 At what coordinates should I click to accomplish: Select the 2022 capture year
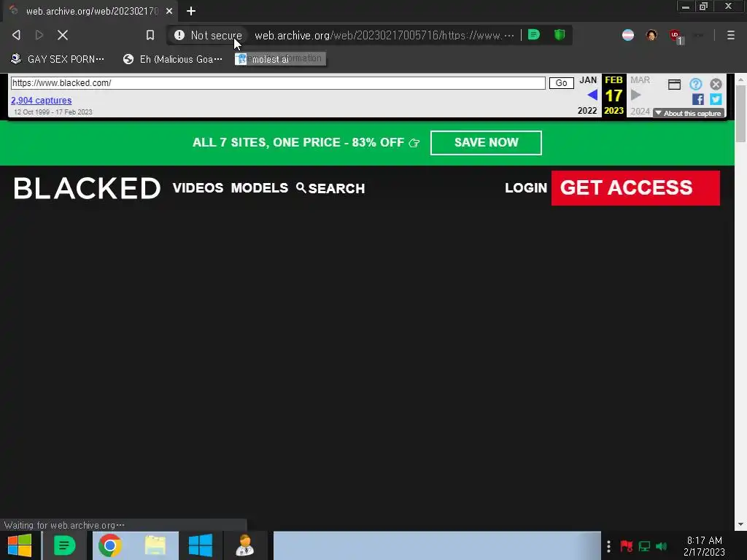click(x=587, y=111)
